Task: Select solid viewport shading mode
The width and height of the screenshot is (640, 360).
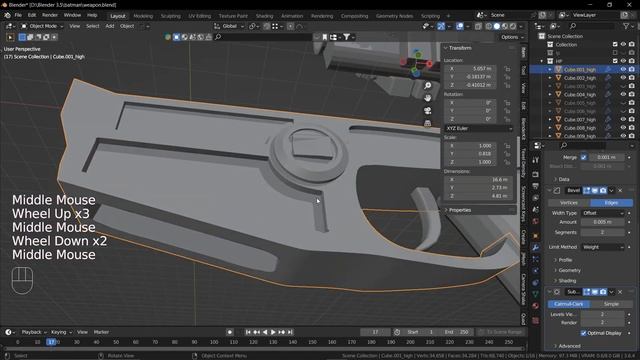Action: pyautogui.click(x=497, y=26)
